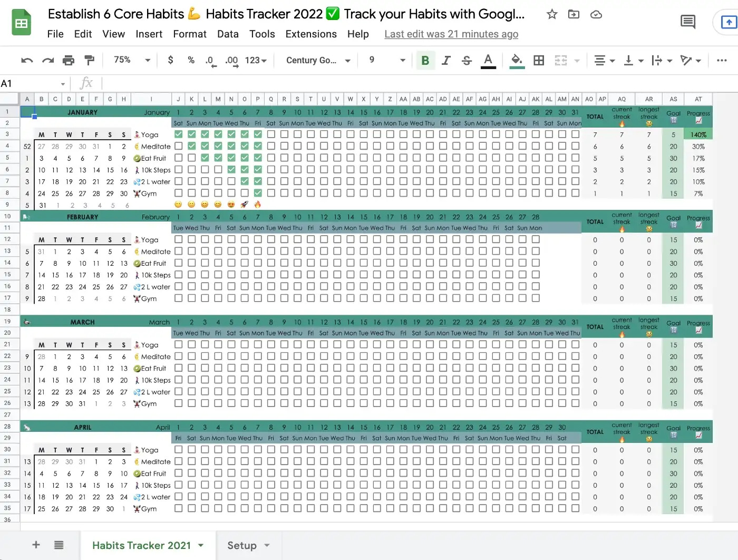Click the Share upload button
This screenshot has height=560, width=738.
point(728,22)
